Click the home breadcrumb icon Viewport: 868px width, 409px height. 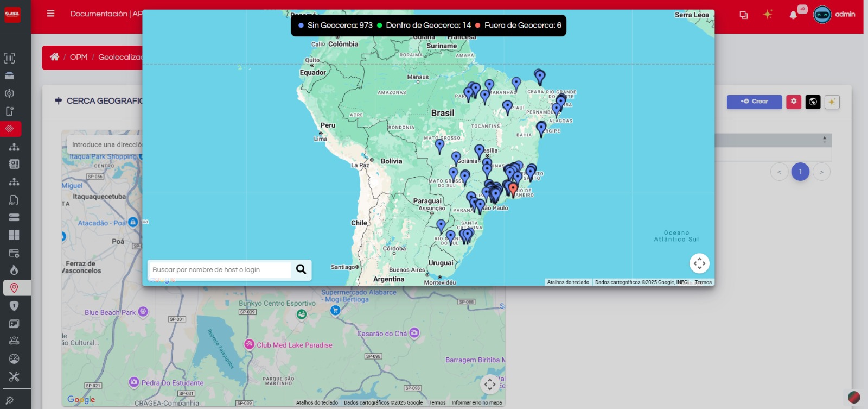pyautogui.click(x=54, y=57)
